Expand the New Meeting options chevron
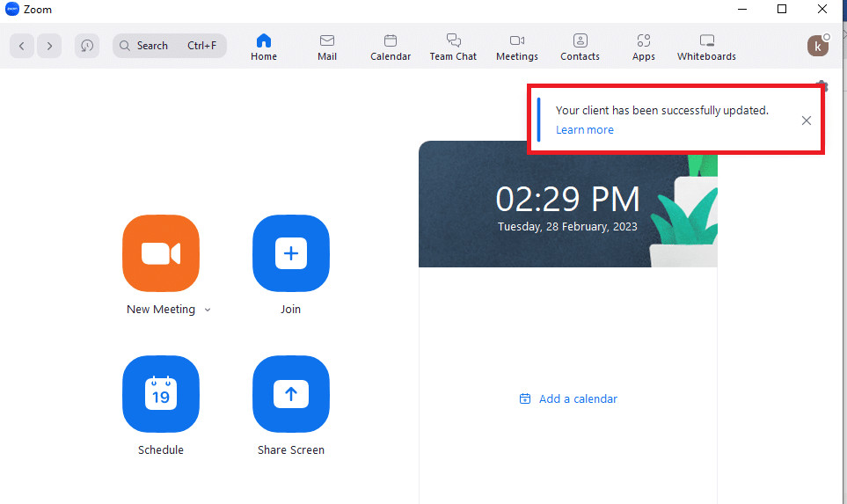The width and height of the screenshot is (847, 504). pos(208,310)
